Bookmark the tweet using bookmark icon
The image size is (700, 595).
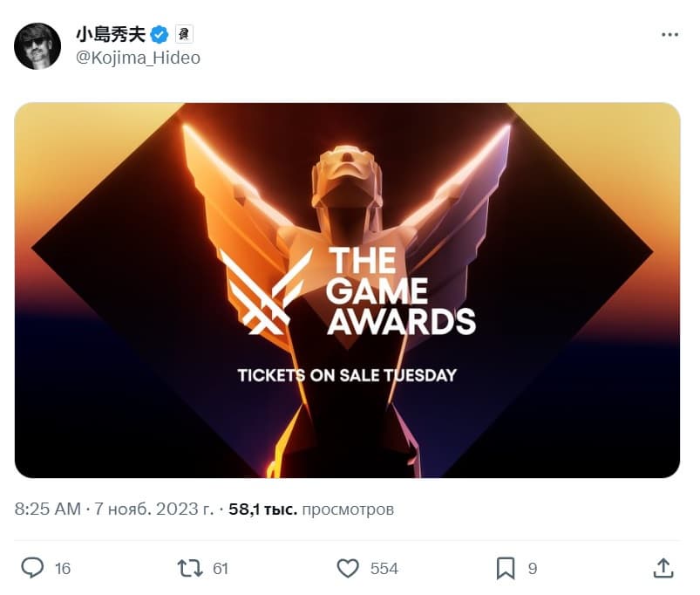[506, 568]
